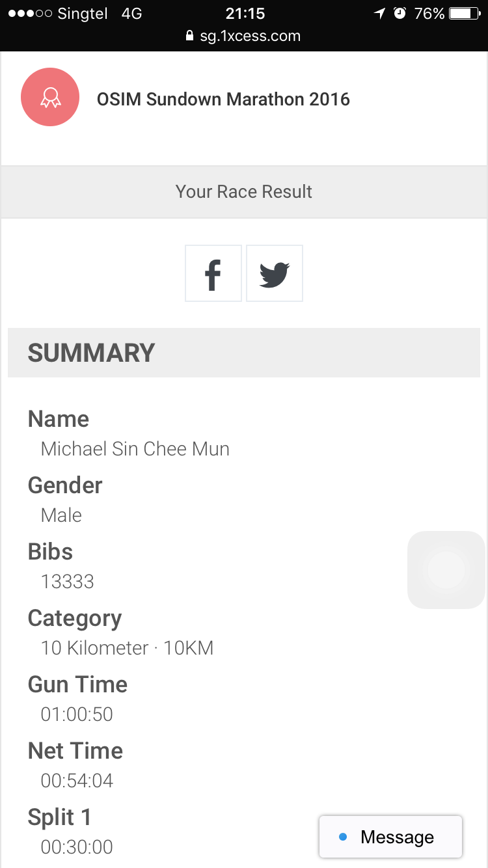Tap the Net Time value 00:54:04

coord(77,781)
